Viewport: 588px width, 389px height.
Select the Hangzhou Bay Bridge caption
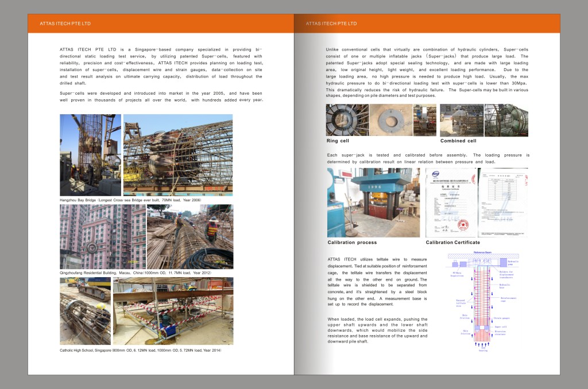click(130, 200)
